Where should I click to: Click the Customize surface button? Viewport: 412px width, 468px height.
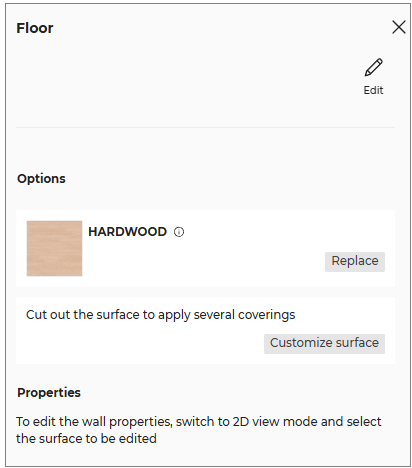(324, 344)
